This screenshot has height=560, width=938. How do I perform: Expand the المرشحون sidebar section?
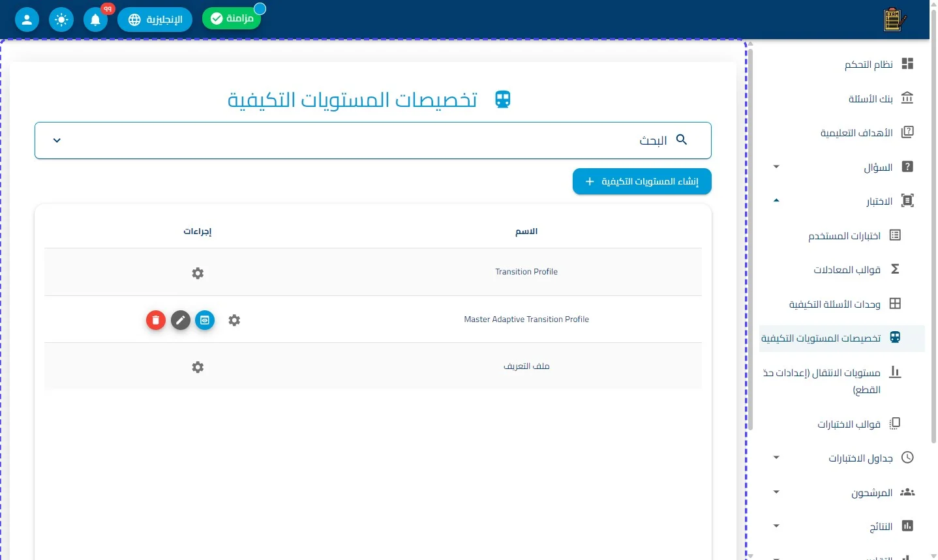[841, 492]
